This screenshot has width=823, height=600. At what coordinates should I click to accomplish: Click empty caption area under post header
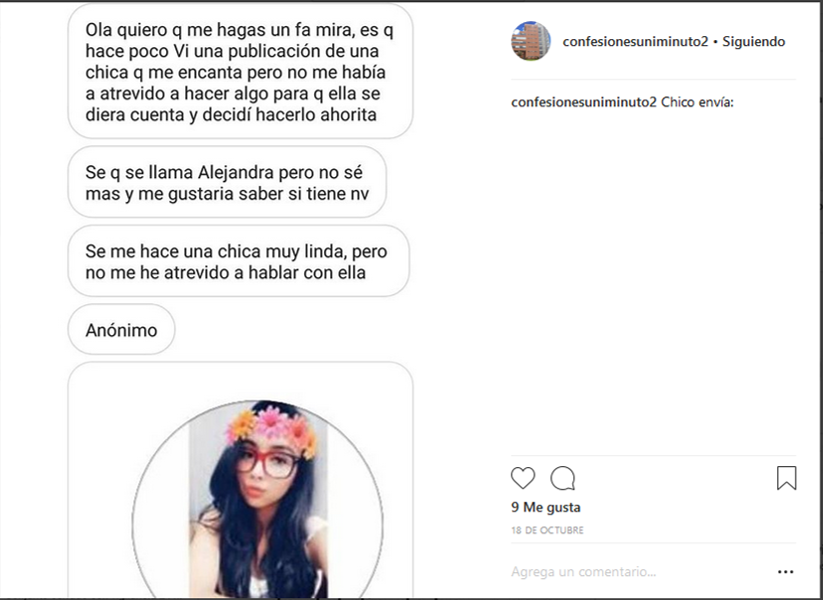pos(653,278)
